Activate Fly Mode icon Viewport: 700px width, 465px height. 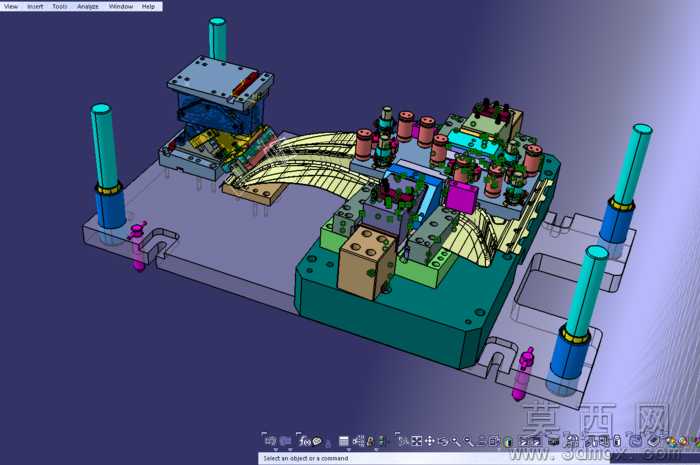pos(403,441)
